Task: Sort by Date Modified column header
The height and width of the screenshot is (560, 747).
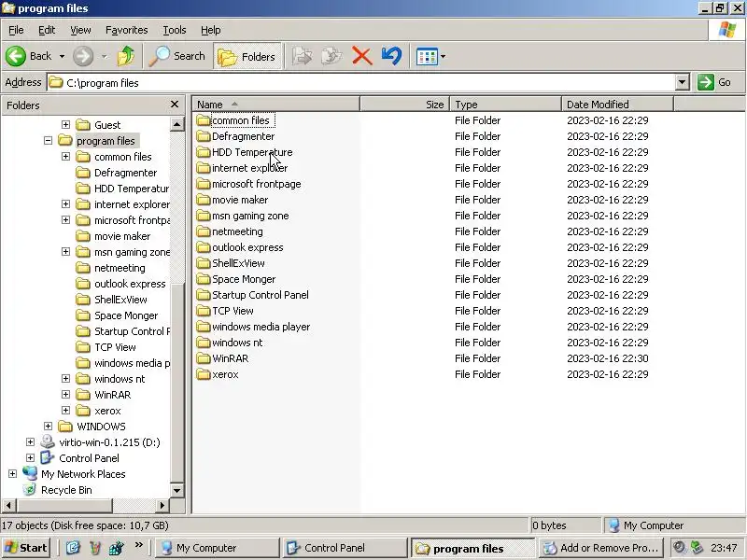Action: [x=617, y=105]
